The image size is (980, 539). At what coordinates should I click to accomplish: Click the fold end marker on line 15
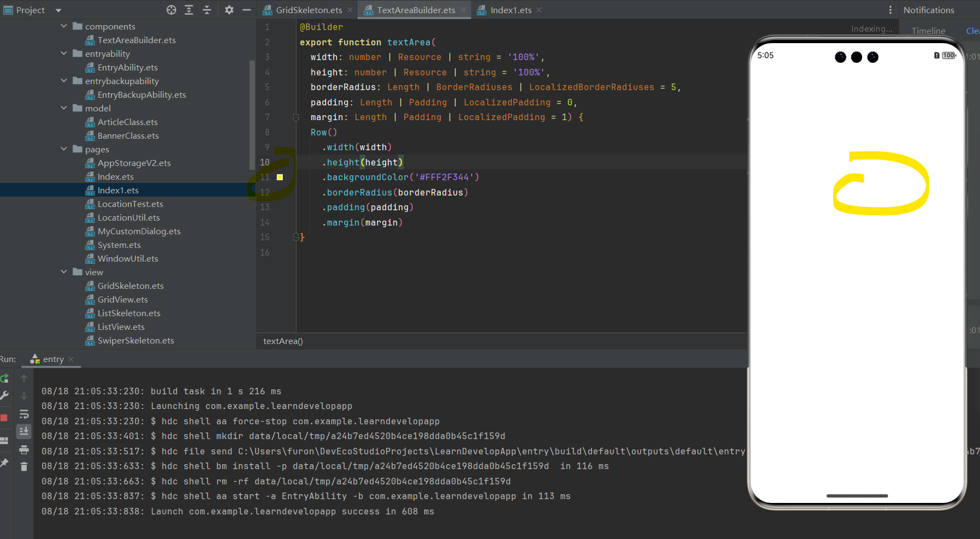(x=296, y=237)
